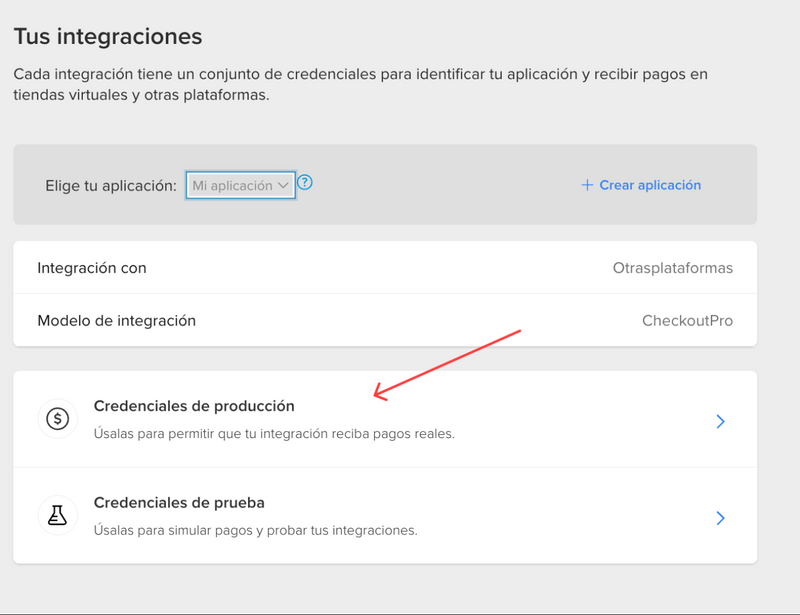Viewport: 800px width, 615px height.
Task: Click the Elige tu aplicación label
Action: click(x=112, y=185)
